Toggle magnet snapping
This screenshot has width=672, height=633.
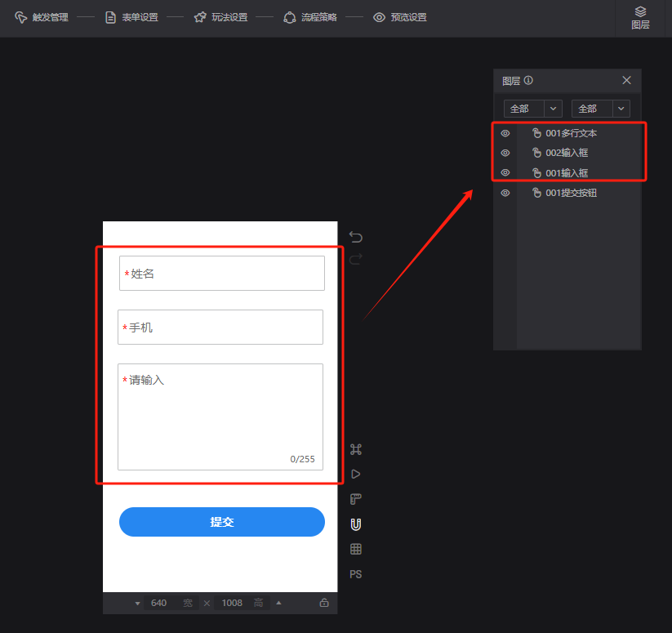(356, 524)
